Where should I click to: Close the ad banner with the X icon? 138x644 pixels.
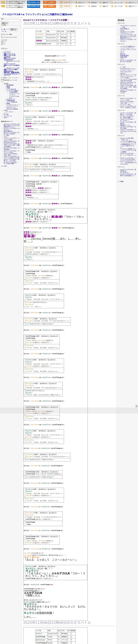(x=136, y=406)
